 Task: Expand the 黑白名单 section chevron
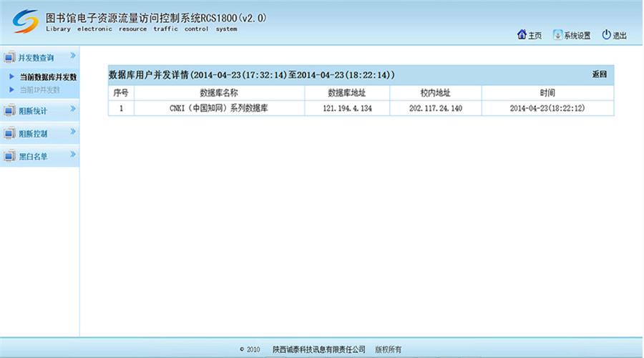pyautogui.click(x=72, y=155)
